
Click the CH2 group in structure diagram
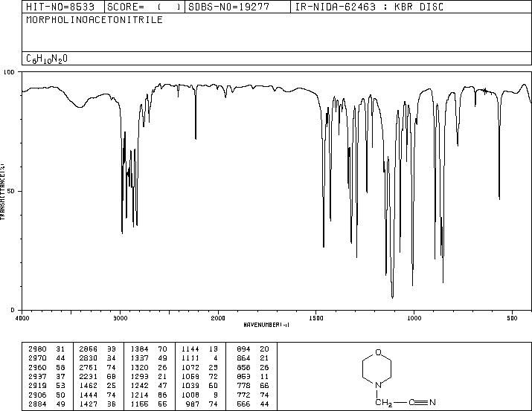coord(383,403)
